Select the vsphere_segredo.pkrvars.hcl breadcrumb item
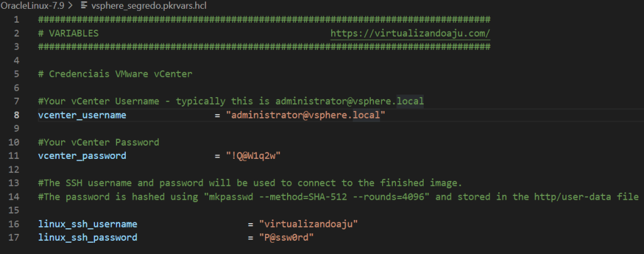Viewport: 644px width, 254px height. tap(149, 6)
